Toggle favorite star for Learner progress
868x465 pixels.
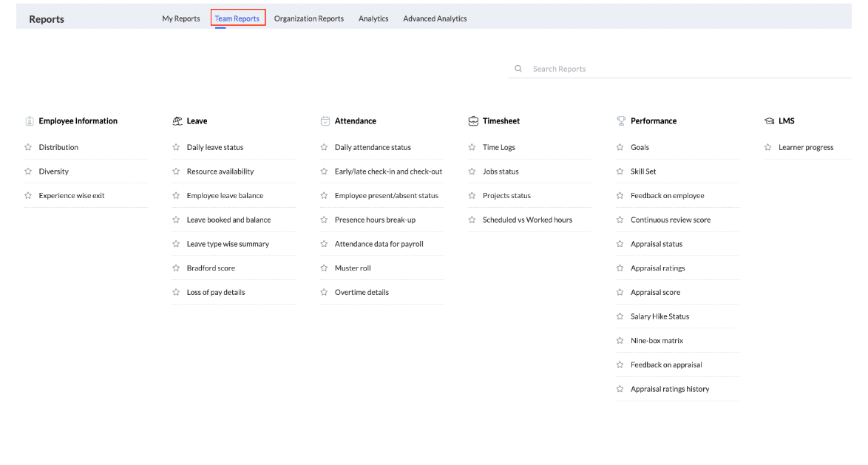(767, 147)
